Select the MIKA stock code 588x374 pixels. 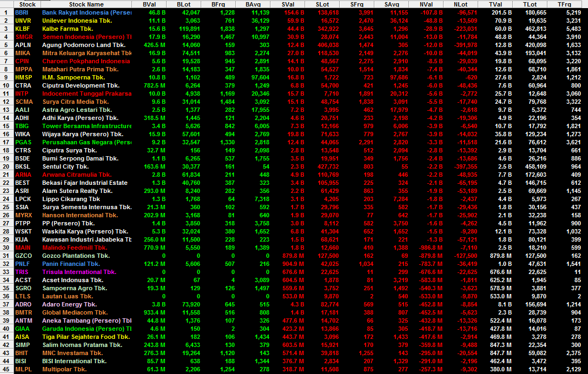23,53
